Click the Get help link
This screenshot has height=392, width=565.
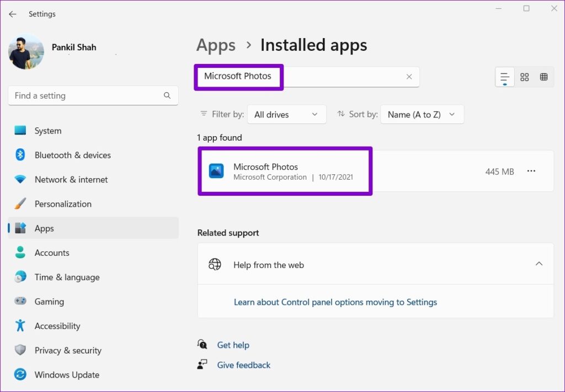pos(233,345)
